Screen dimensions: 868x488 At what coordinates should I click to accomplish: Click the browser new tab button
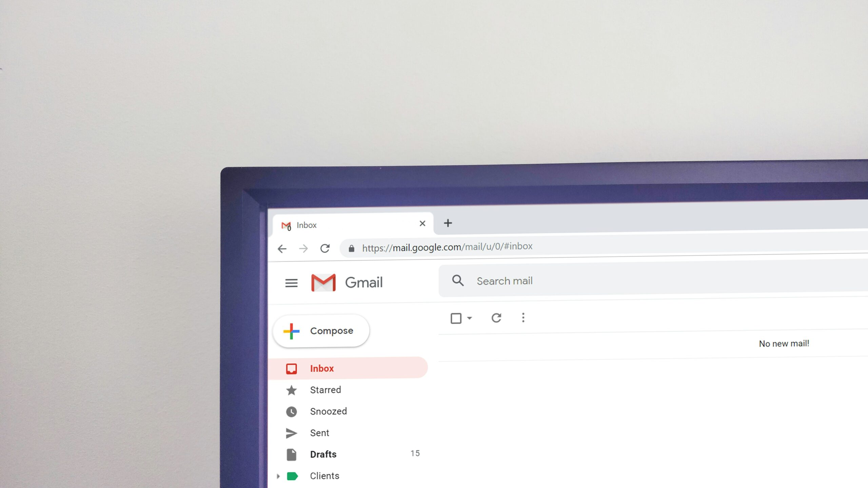pos(448,223)
